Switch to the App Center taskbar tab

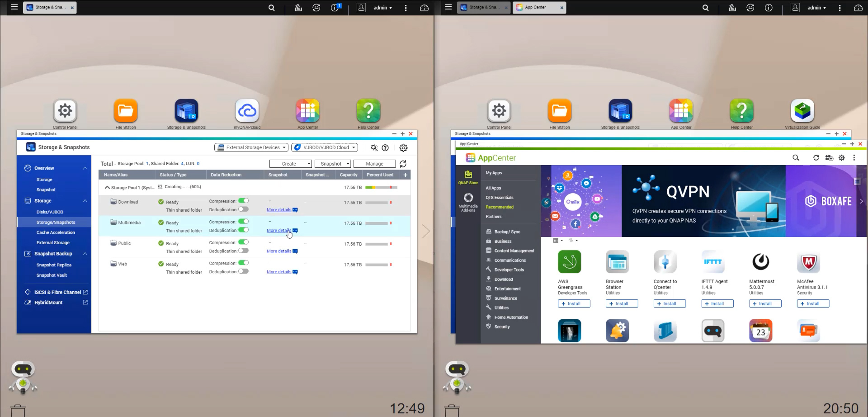tap(539, 8)
